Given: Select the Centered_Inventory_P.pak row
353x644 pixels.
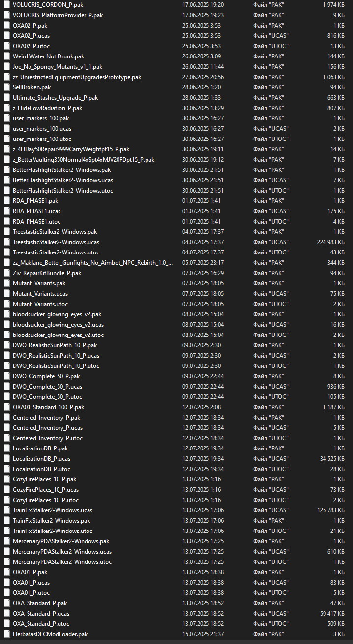Looking at the screenshot, I should (176, 418).
